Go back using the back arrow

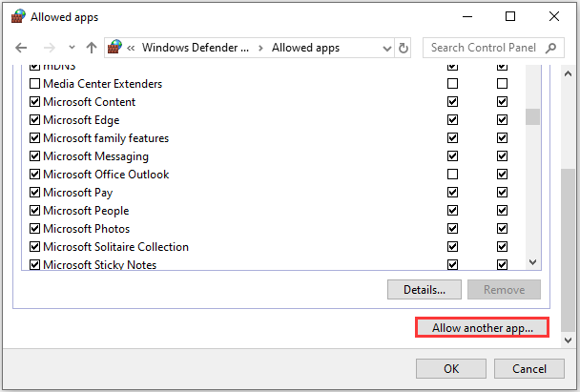pyautogui.click(x=21, y=48)
